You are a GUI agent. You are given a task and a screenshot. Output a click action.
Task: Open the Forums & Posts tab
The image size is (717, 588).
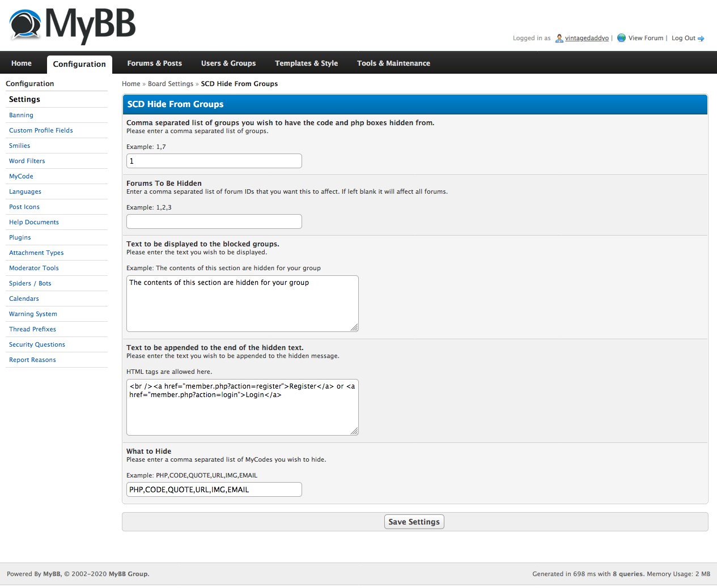pos(154,63)
